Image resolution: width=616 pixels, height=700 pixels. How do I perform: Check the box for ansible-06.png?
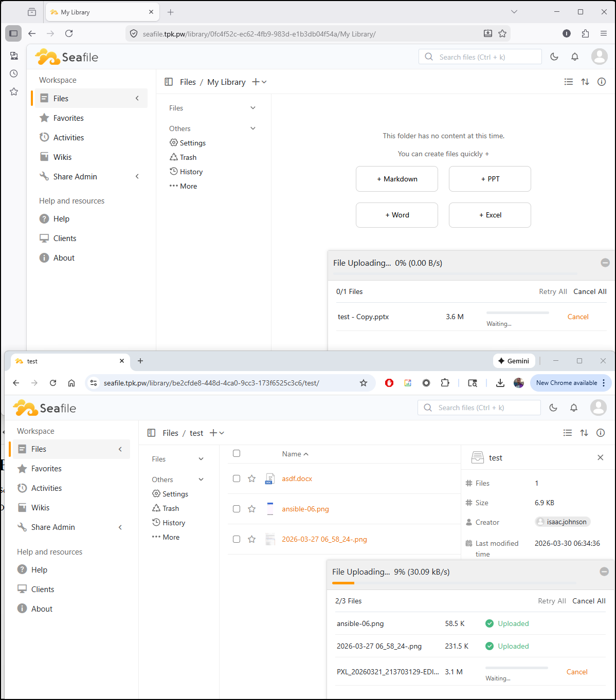237,509
